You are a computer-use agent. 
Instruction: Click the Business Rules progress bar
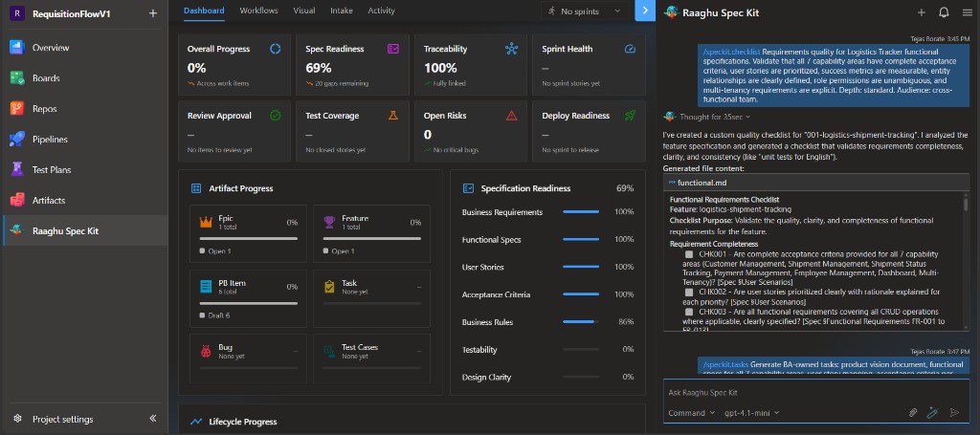(x=581, y=322)
